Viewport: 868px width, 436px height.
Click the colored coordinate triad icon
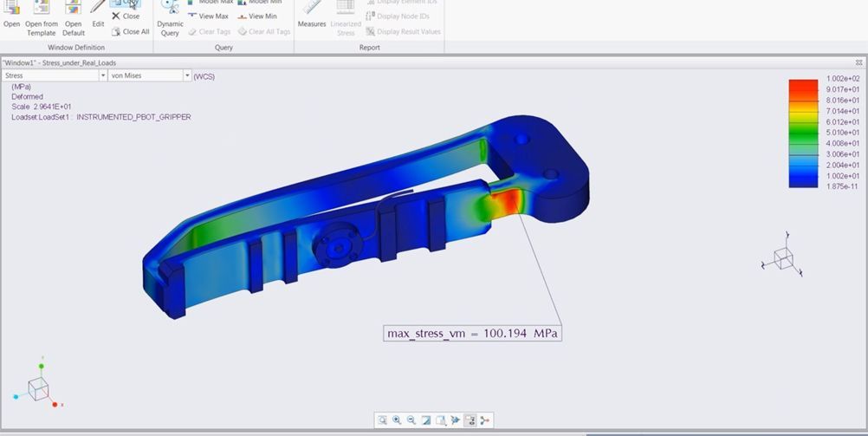tap(37, 383)
